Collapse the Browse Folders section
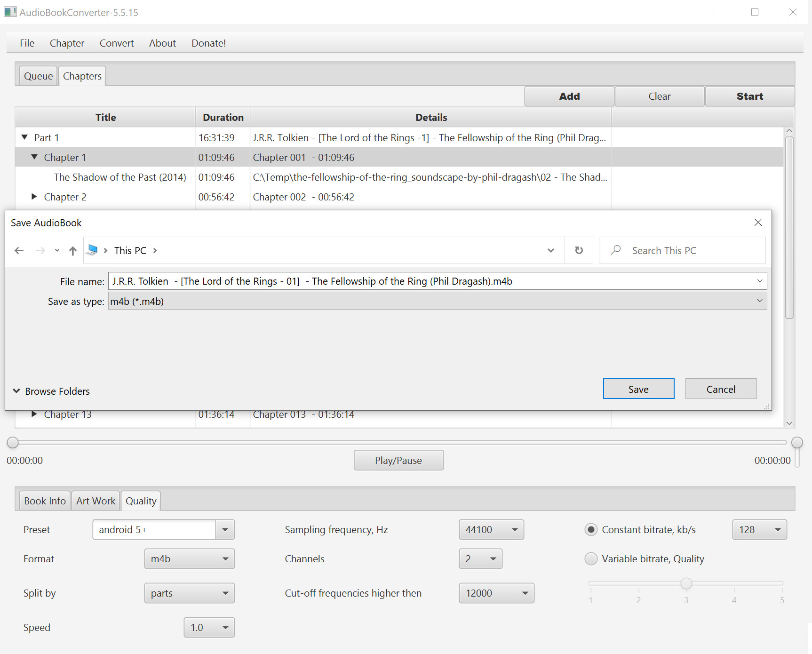Screen dimensions: 812x654 [x=16, y=391]
